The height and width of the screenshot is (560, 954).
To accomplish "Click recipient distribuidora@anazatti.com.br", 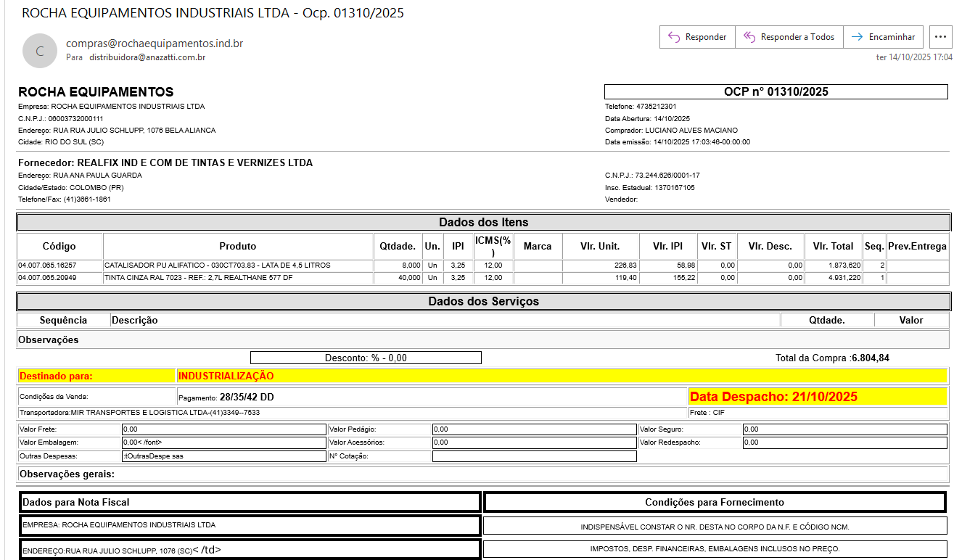I will 147,57.
